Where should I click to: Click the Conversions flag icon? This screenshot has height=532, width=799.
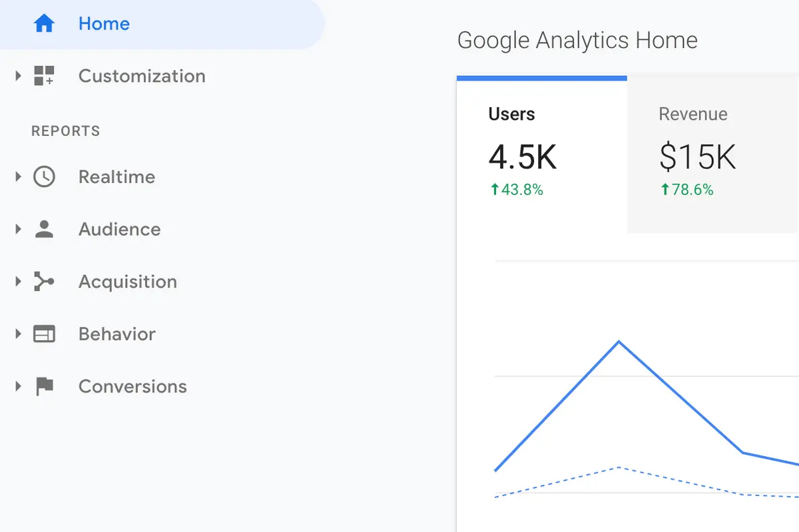point(44,387)
